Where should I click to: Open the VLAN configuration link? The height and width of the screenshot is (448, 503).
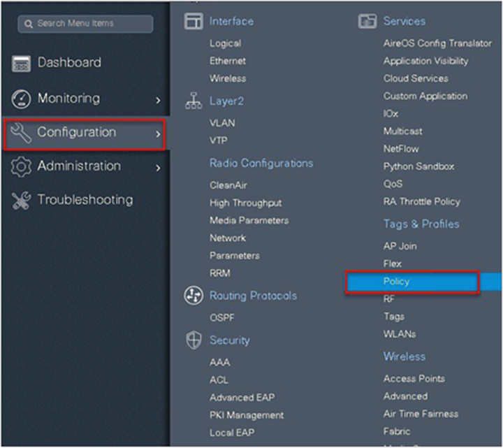(x=222, y=123)
